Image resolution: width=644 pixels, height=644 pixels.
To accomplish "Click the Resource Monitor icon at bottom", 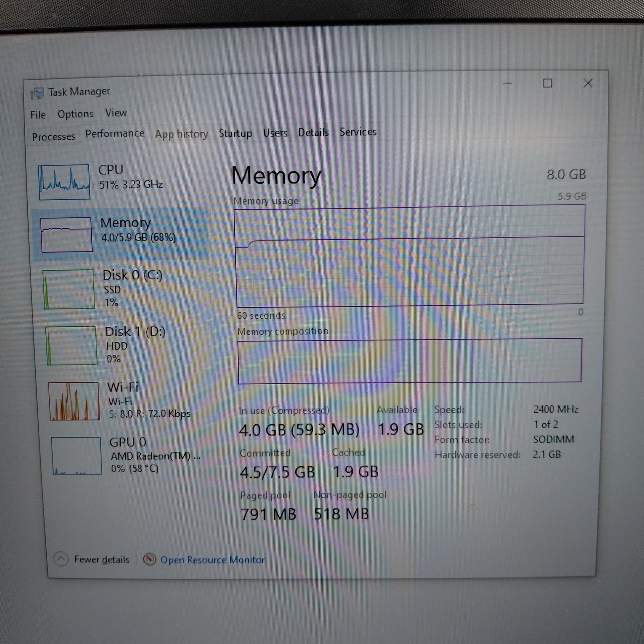I will [x=150, y=559].
